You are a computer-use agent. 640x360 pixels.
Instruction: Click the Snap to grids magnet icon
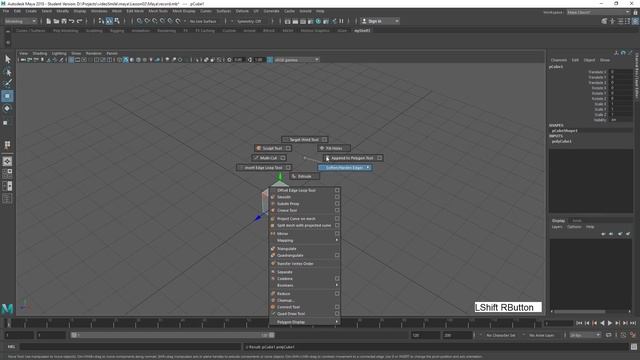140,21
